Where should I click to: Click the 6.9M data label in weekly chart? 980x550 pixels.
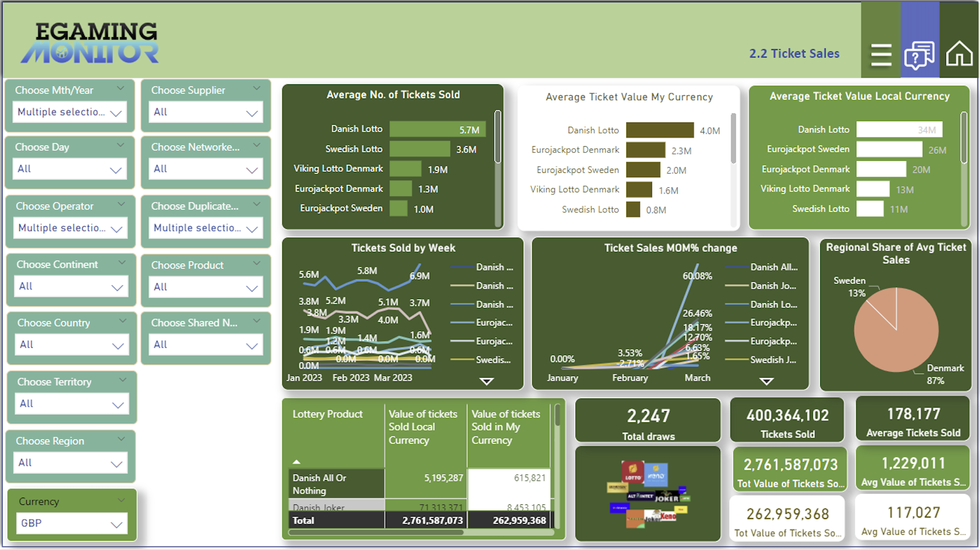[x=419, y=276]
